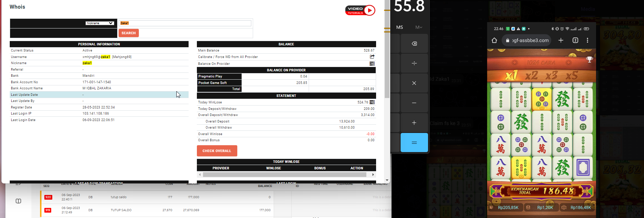Viewport: 644px width, 218px height.
Task: Open the phone browser three-dot menu
Action: [x=587, y=40]
